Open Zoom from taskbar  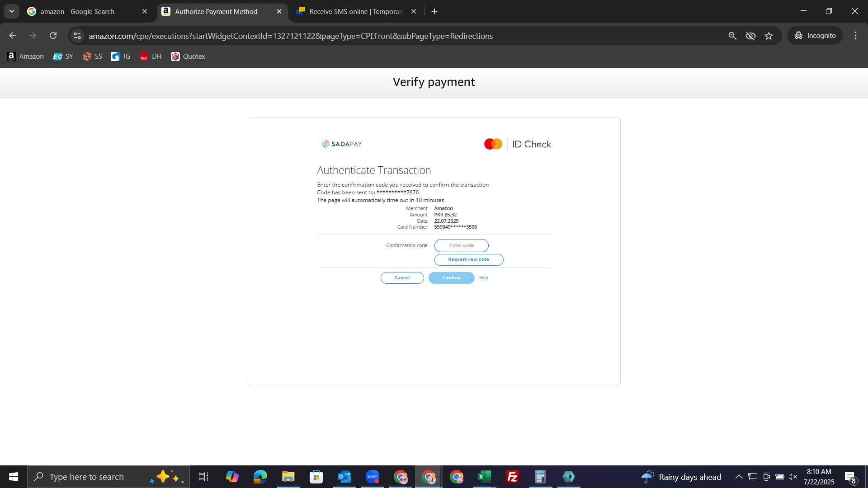[x=373, y=477]
